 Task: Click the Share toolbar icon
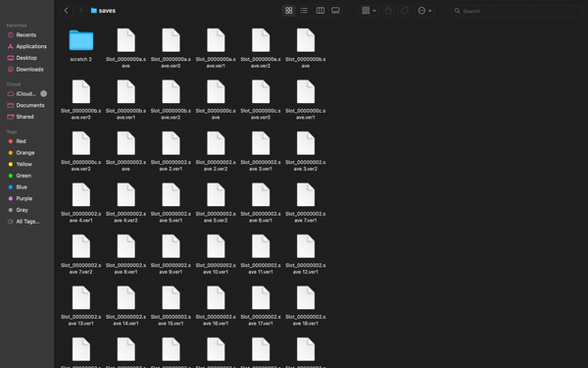click(388, 11)
